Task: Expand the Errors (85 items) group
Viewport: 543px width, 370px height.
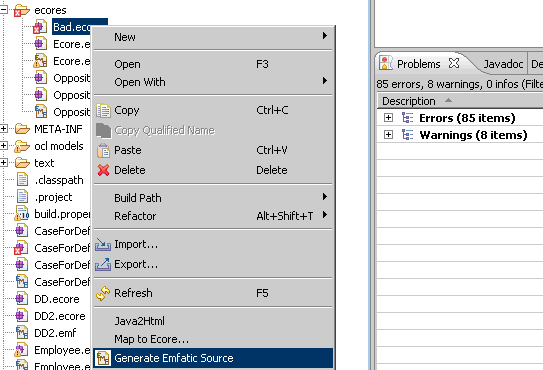Action: pyautogui.click(x=388, y=118)
